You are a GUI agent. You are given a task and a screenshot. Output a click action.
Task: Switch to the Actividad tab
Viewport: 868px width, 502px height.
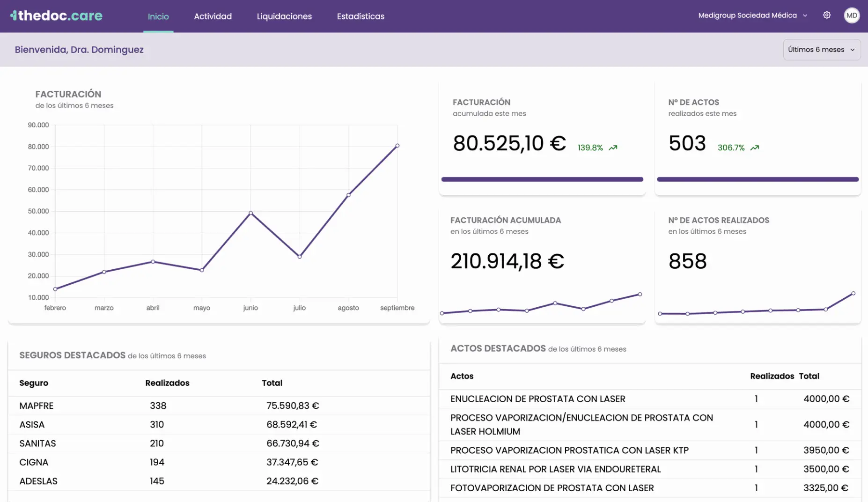pyautogui.click(x=213, y=16)
